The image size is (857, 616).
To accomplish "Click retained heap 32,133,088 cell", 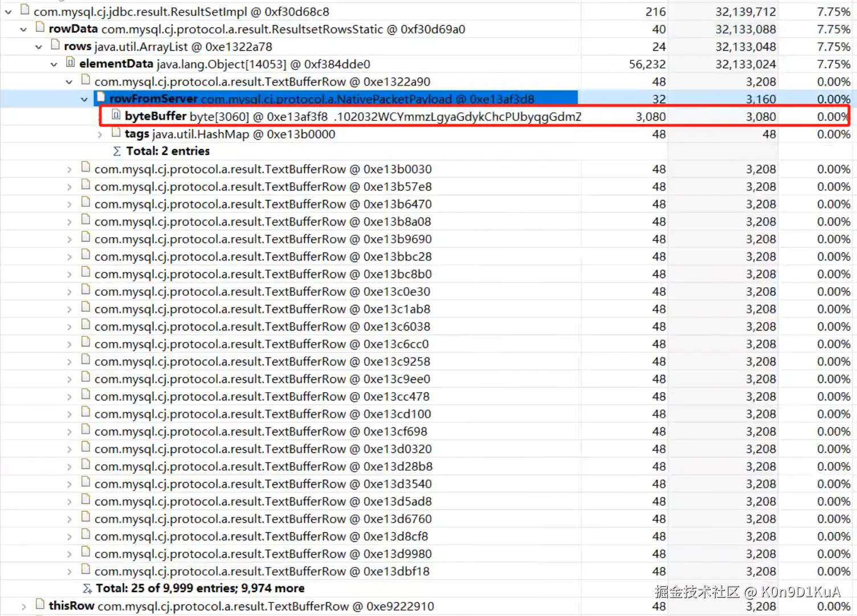I will point(745,29).
